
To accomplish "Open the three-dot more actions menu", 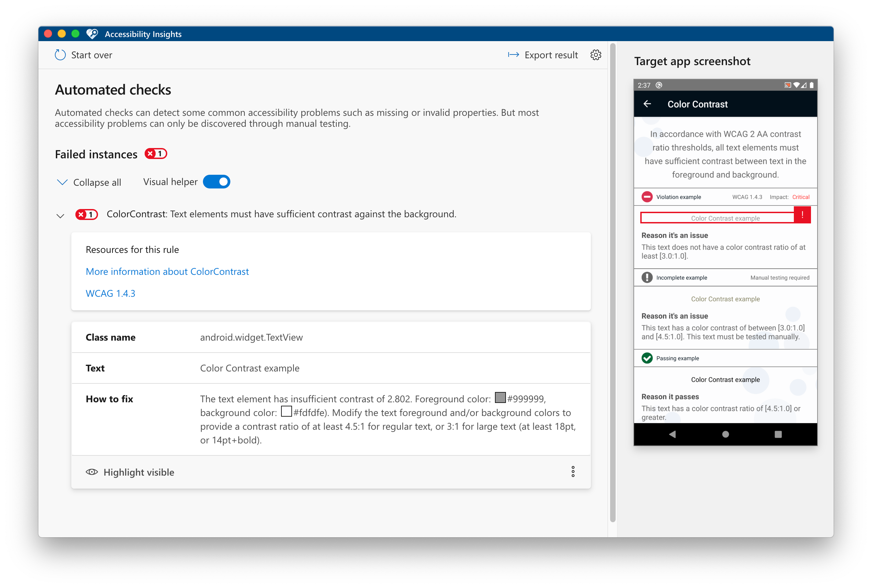I will 573,471.
